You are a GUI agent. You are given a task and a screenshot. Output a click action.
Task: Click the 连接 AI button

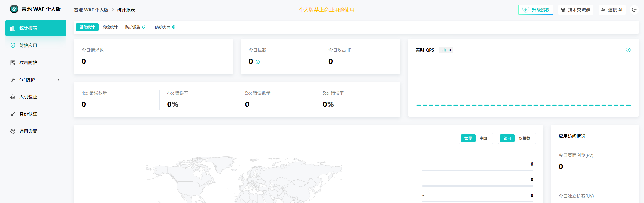coord(612,10)
